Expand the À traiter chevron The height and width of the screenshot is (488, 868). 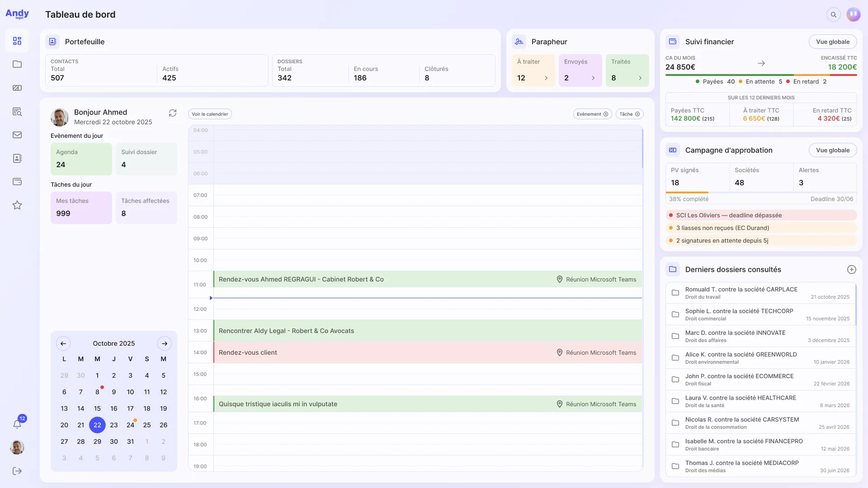[546, 78]
